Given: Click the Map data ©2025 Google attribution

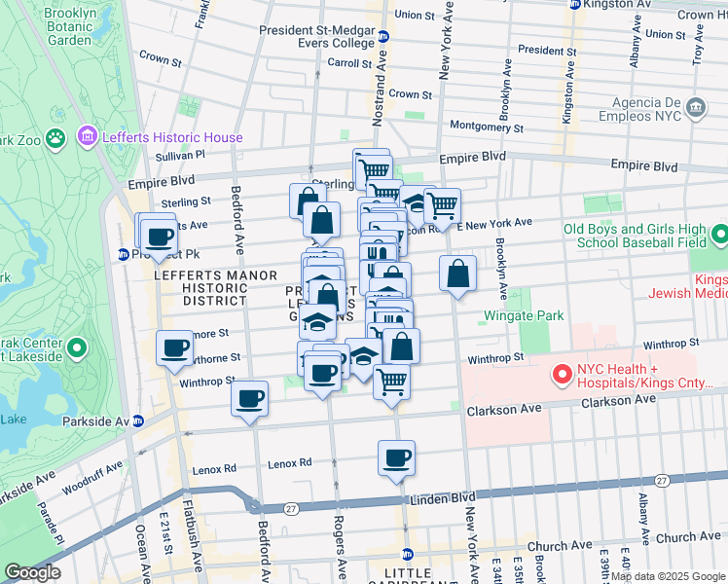Looking at the screenshot, I should tap(667, 576).
